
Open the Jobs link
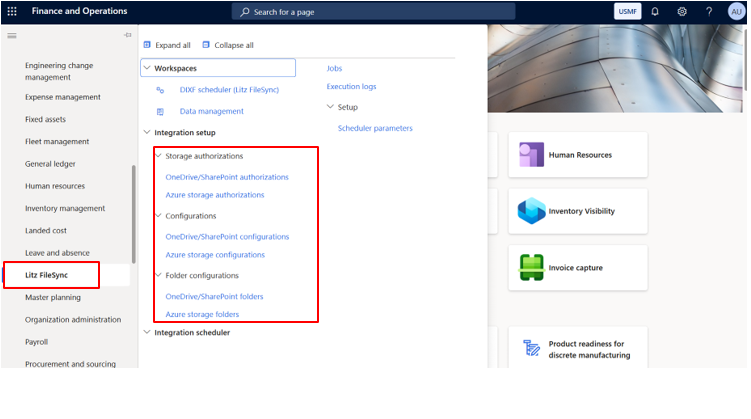click(x=334, y=68)
